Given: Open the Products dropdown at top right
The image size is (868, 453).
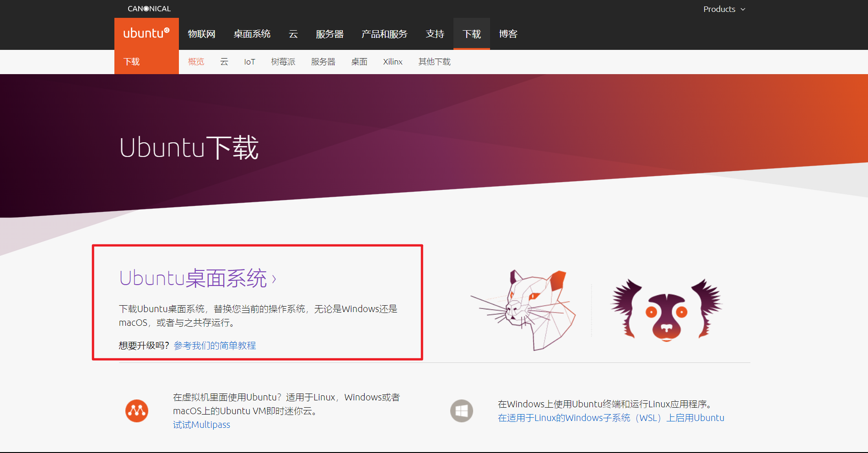Looking at the screenshot, I should coord(724,9).
